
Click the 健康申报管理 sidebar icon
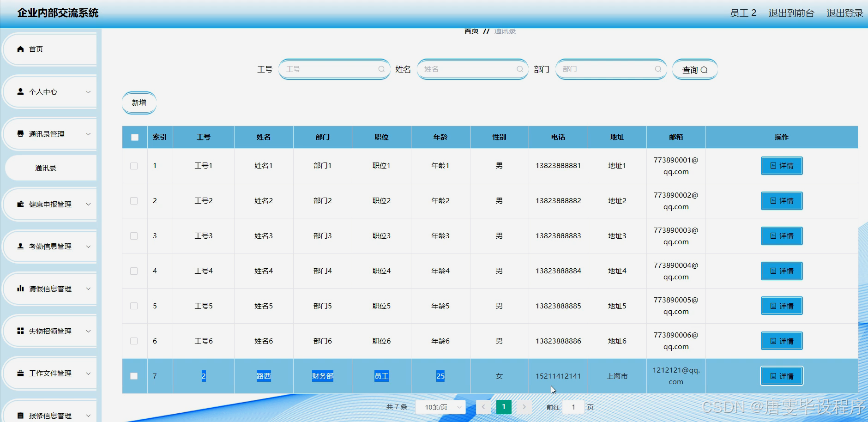(20, 204)
